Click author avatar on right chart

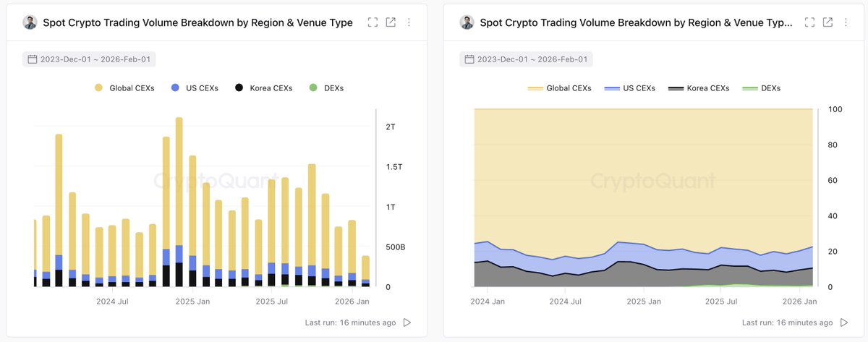pos(467,22)
